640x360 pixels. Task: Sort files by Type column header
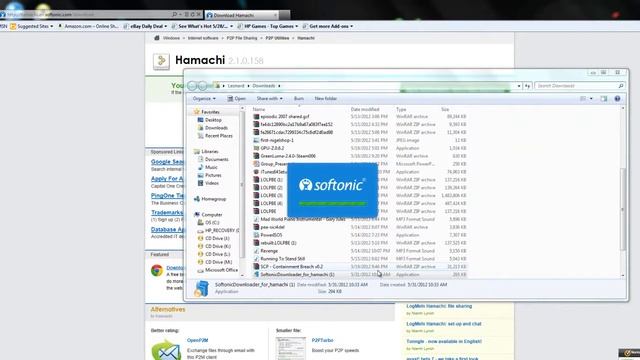click(401, 109)
